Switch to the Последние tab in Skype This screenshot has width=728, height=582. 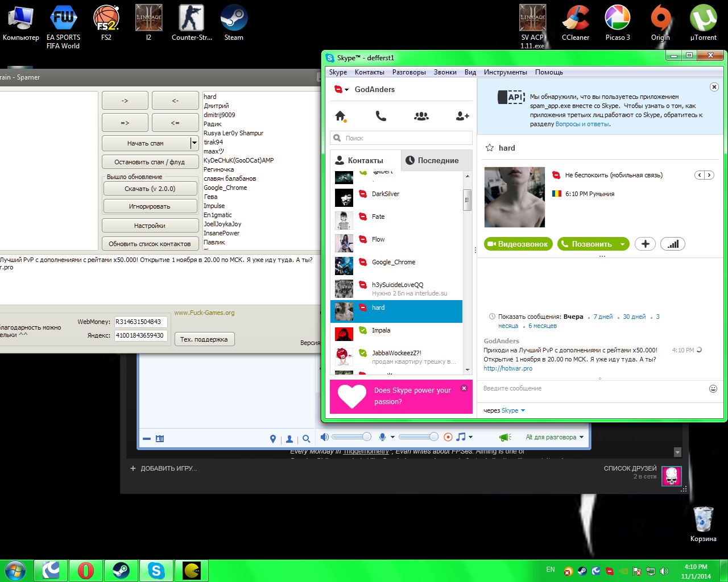coord(437,160)
